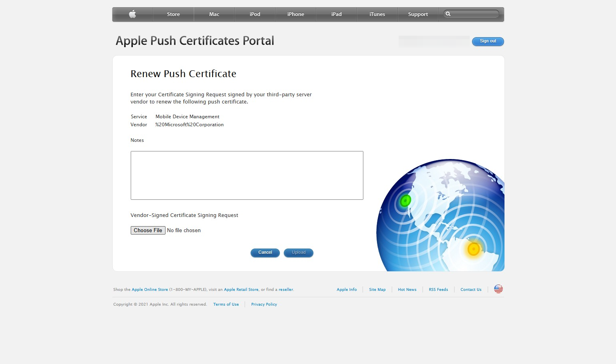Open the Contact Us footer link
616x364 pixels.
click(471, 290)
